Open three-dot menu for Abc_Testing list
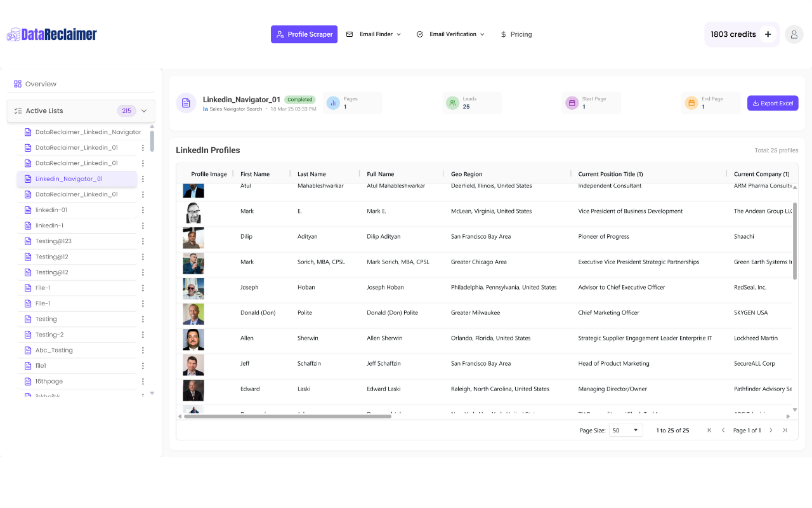 tap(143, 350)
